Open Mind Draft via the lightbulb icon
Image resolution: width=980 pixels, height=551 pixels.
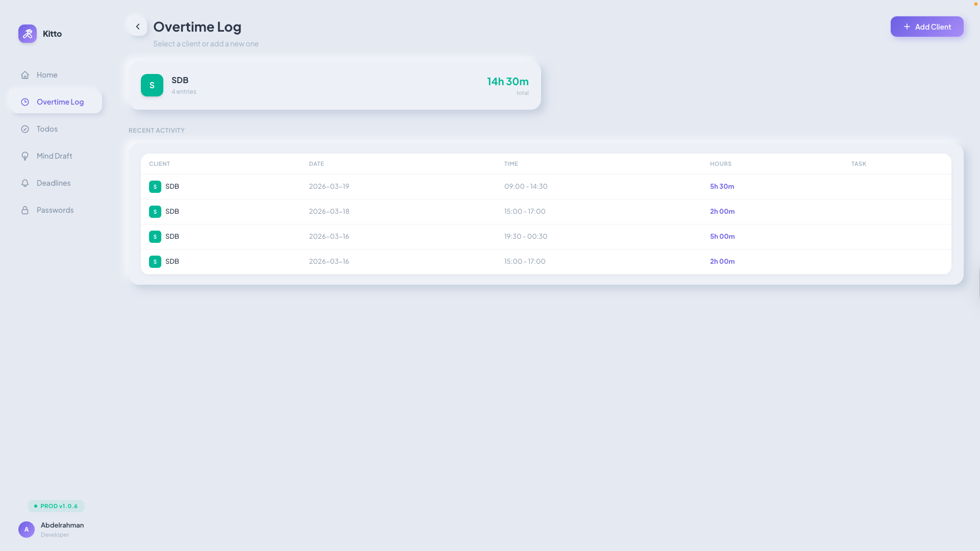25,156
